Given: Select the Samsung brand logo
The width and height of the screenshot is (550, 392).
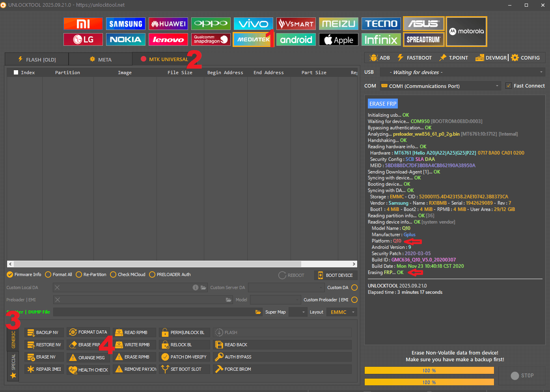Looking at the screenshot, I should [125, 24].
